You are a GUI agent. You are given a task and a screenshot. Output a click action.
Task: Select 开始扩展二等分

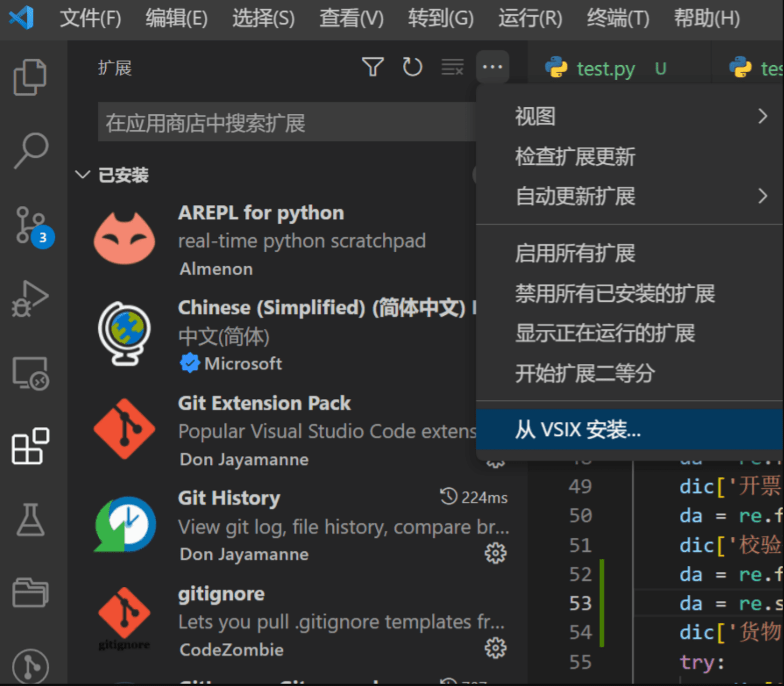coord(630,373)
